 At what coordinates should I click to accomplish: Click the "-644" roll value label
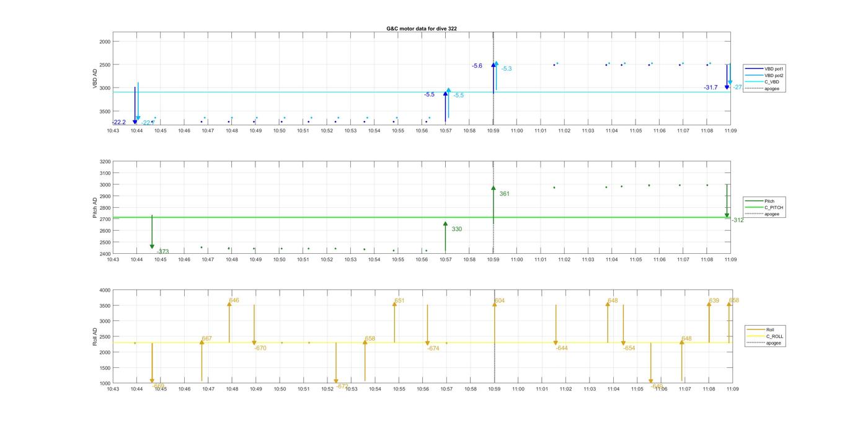coord(562,348)
